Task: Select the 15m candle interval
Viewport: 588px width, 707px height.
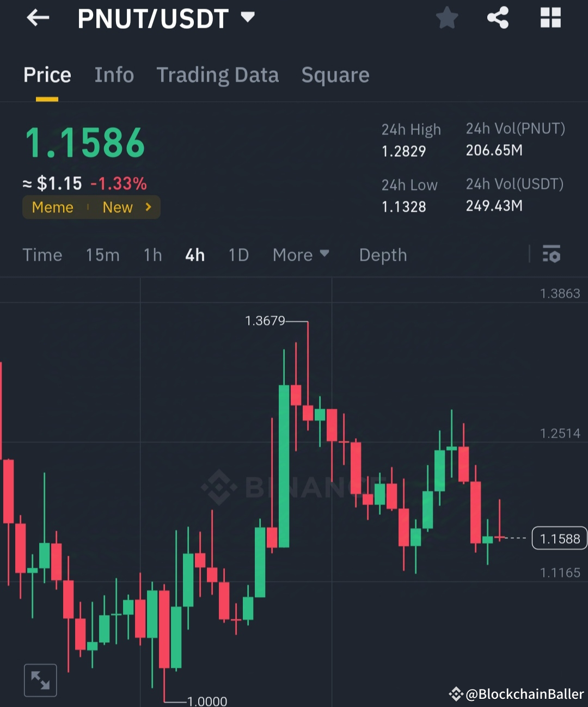Action: click(x=102, y=255)
